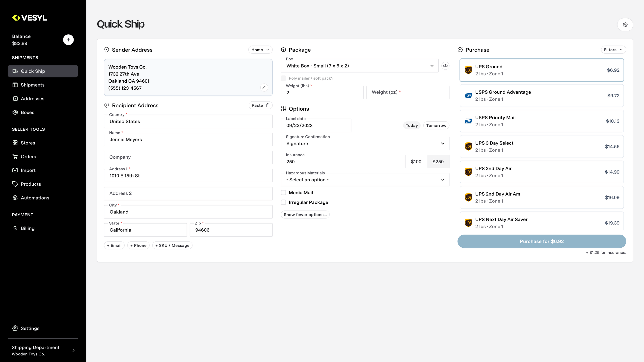Open the Home sender address dropdown
This screenshot has height=362, width=644.
pyautogui.click(x=260, y=49)
